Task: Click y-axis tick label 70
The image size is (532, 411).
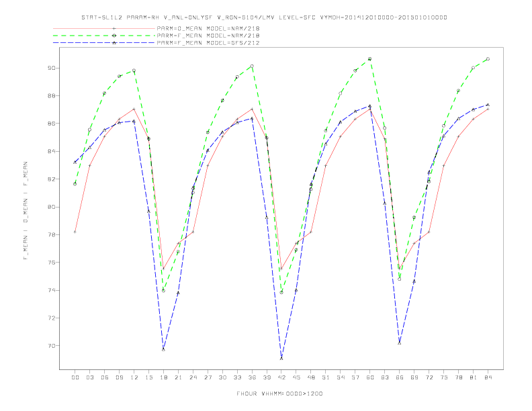Action: point(51,346)
